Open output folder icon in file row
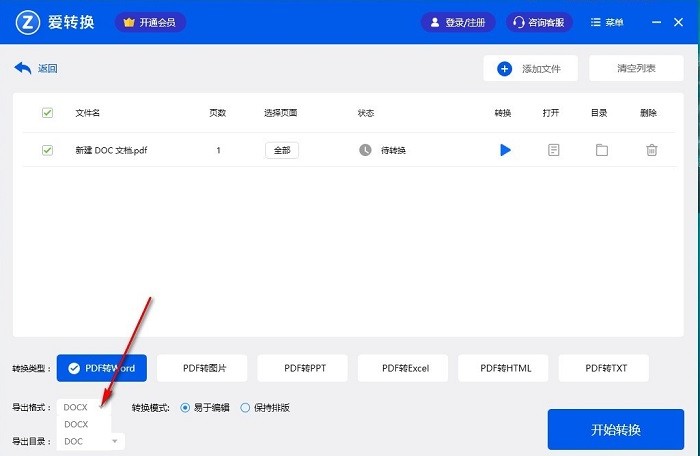The image size is (700, 456). tap(601, 150)
